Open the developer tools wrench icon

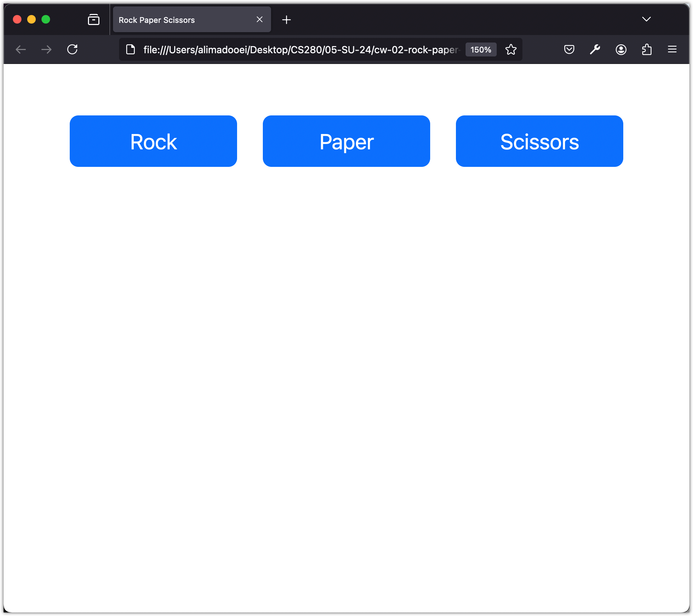point(595,49)
